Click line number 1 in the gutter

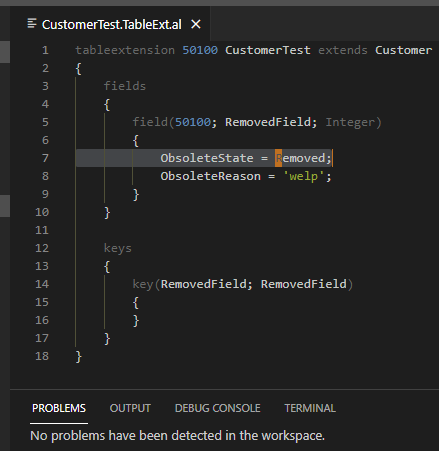tap(45, 50)
